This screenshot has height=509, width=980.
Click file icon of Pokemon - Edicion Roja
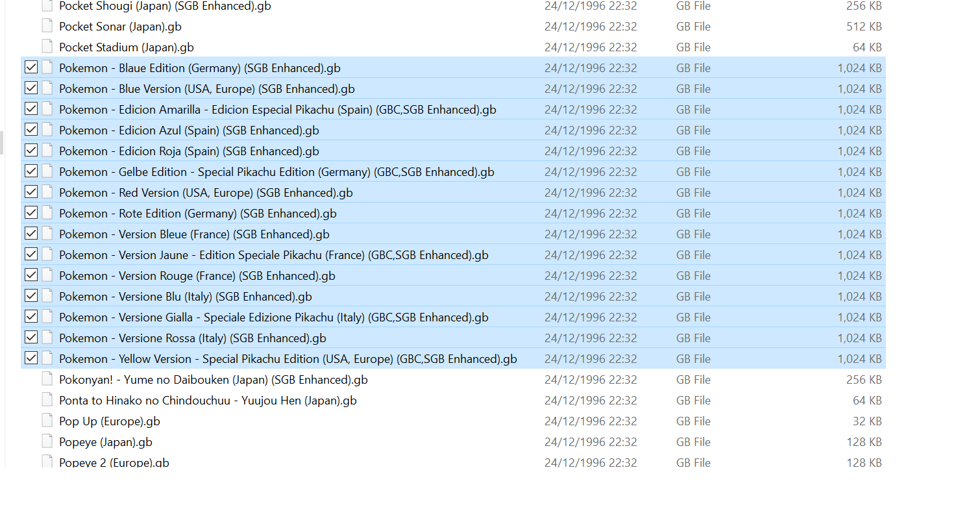[x=47, y=151]
